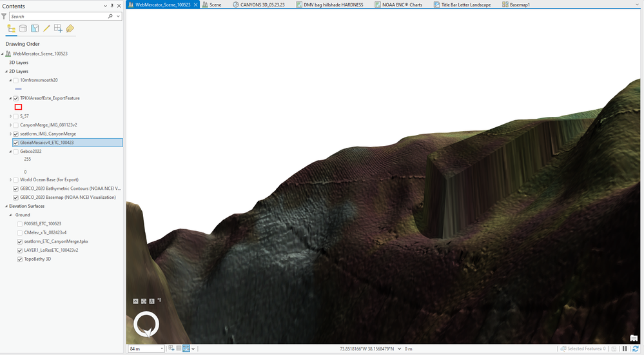Uncheck the TPKXAreaofExte_ExportFeature layer
Viewport: 644px width, 355px height.
point(15,98)
